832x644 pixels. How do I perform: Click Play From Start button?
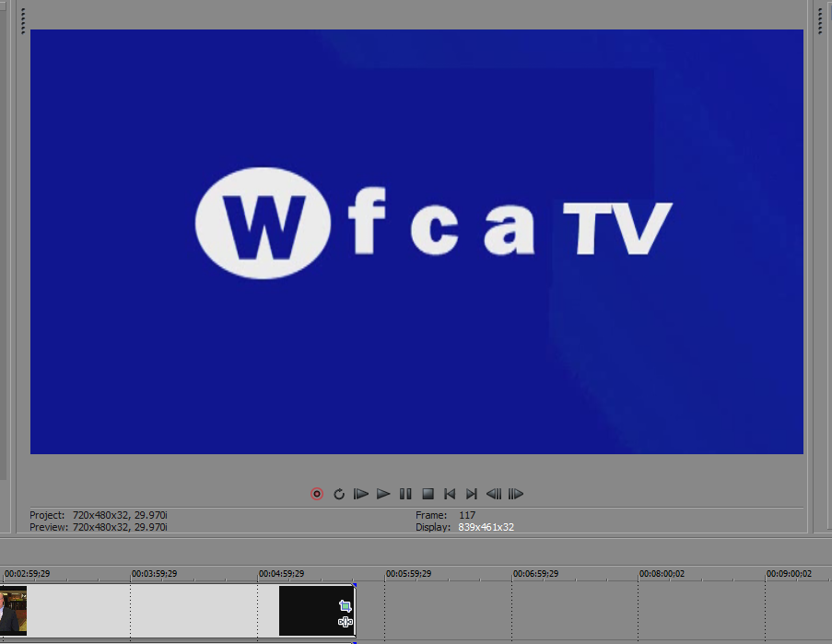[x=361, y=494]
